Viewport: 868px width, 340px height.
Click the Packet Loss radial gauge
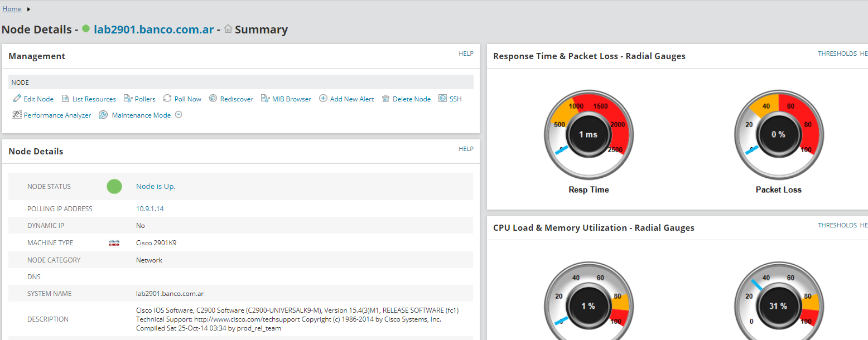pos(779,135)
